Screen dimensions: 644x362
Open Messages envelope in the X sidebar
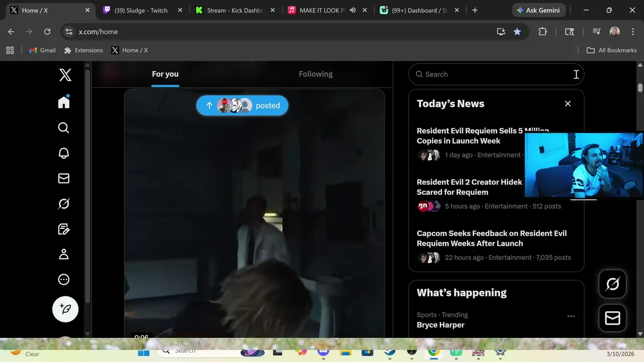click(x=63, y=178)
